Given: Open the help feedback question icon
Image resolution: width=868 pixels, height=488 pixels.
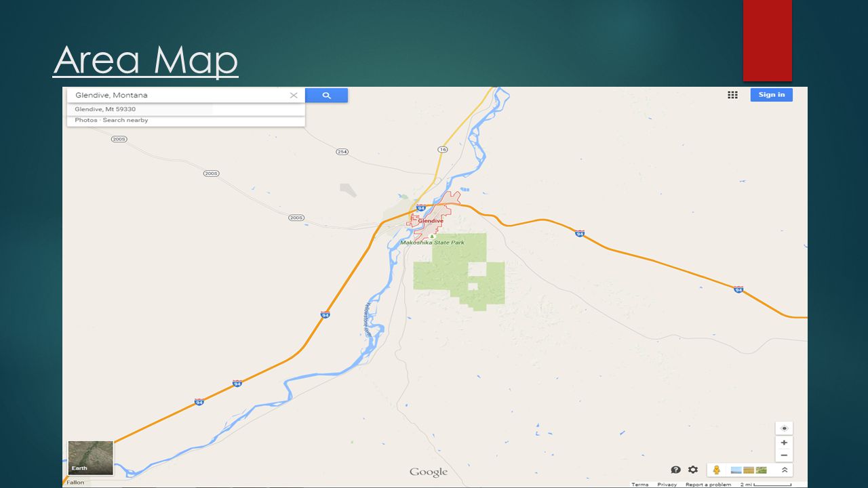Looking at the screenshot, I should pos(675,470).
